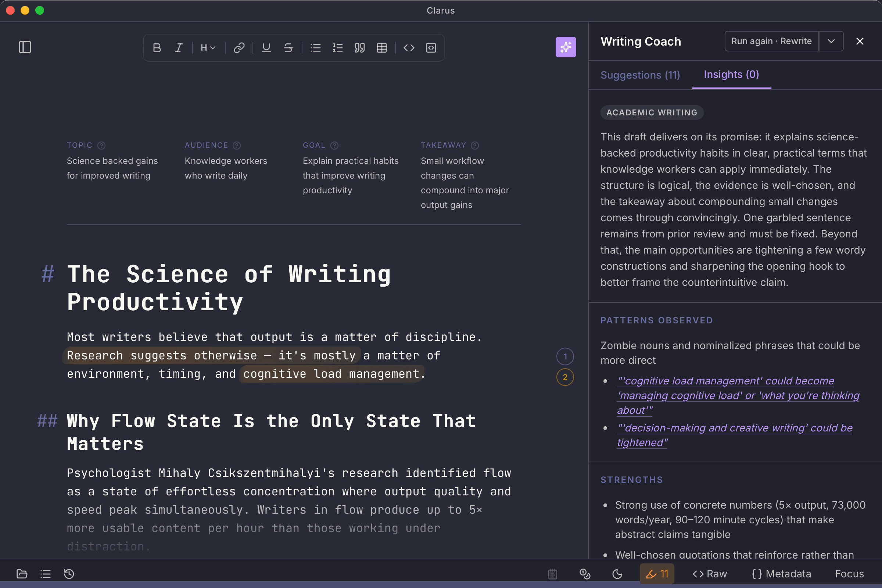This screenshot has width=882, height=588.
Task: Select the Insights (0) tab
Action: click(x=731, y=75)
